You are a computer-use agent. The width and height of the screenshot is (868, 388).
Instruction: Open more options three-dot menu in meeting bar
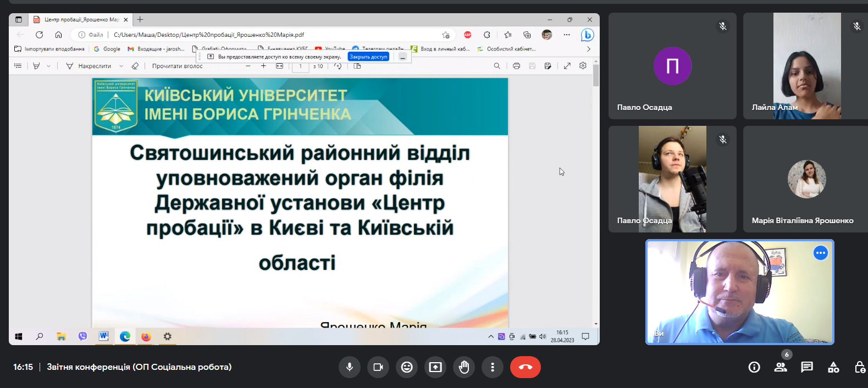click(493, 367)
